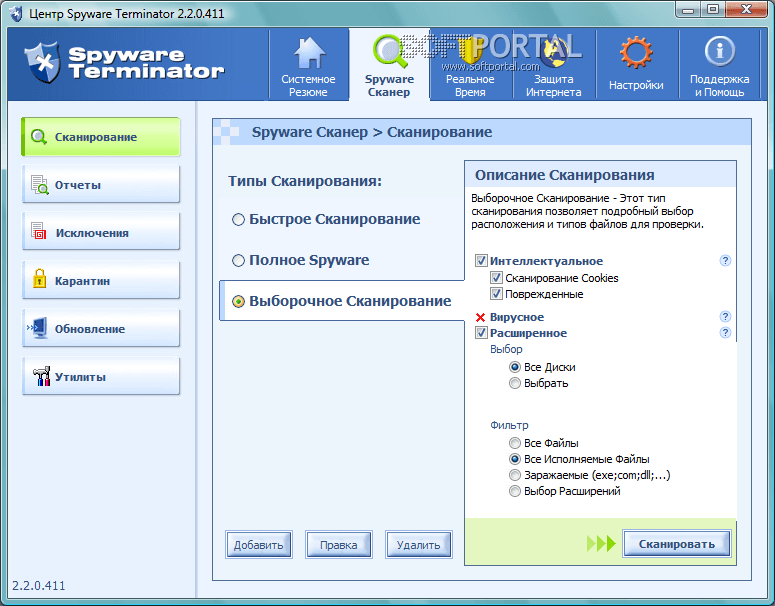This screenshot has width=775, height=606.
Task: Click the Описание Сканирования heading
Action: pyautogui.click(x=564, y=175)
